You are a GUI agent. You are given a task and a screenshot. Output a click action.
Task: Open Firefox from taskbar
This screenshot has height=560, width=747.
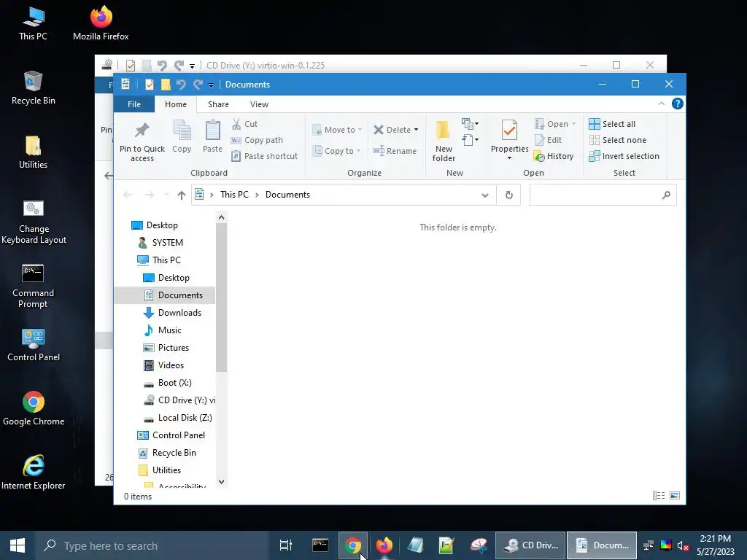point(384,545)
